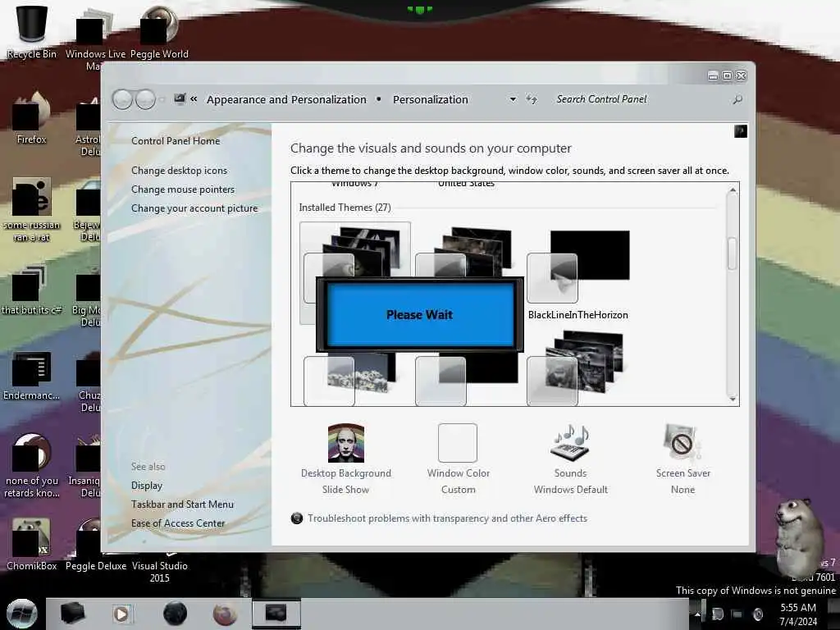
Task: Open the media player taskbar icon
Action: [x=121, y=614]
